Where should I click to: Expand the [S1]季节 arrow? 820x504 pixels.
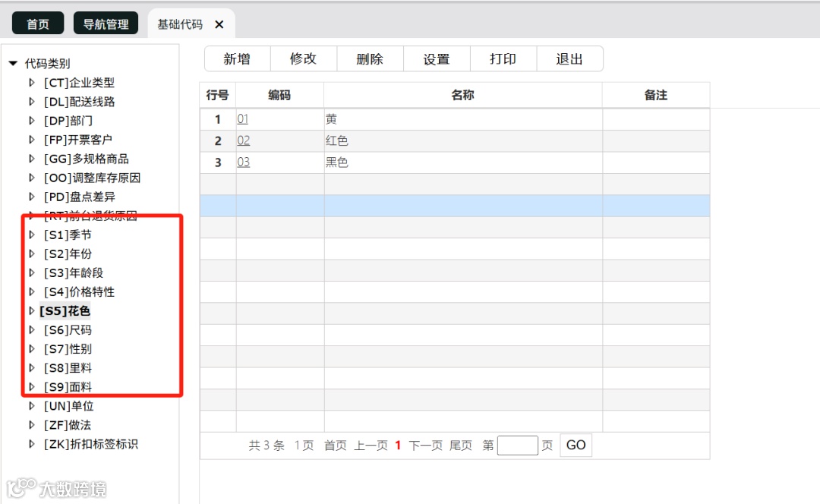pos(31,235)
